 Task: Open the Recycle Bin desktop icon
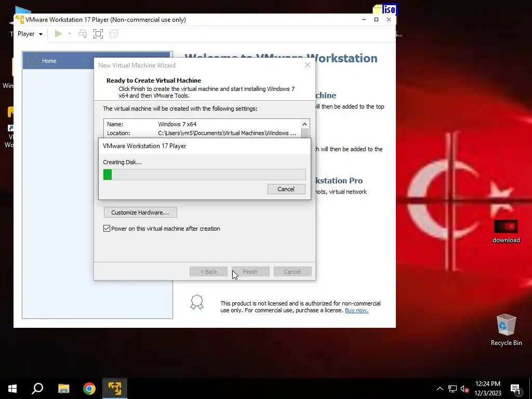[x=506, y=330]
